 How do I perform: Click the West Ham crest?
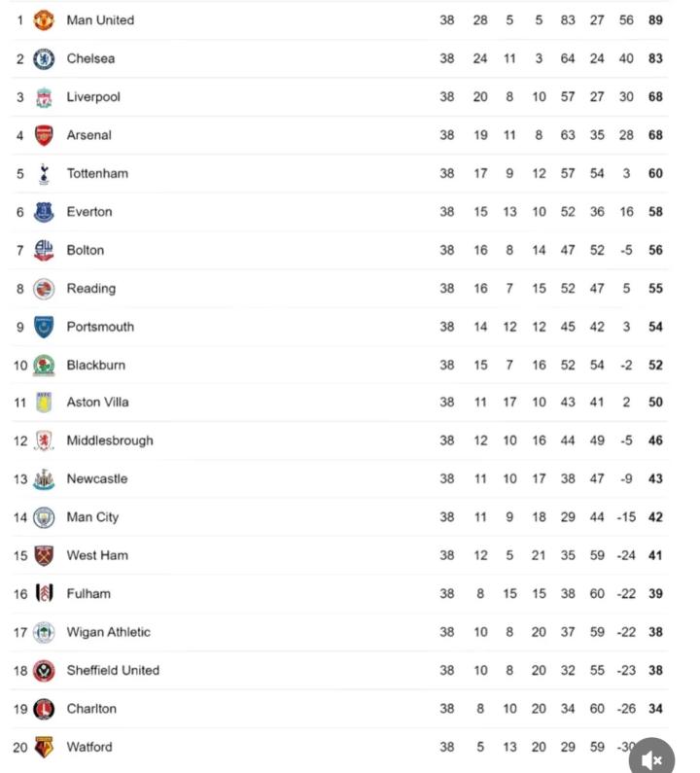point(44,555)
